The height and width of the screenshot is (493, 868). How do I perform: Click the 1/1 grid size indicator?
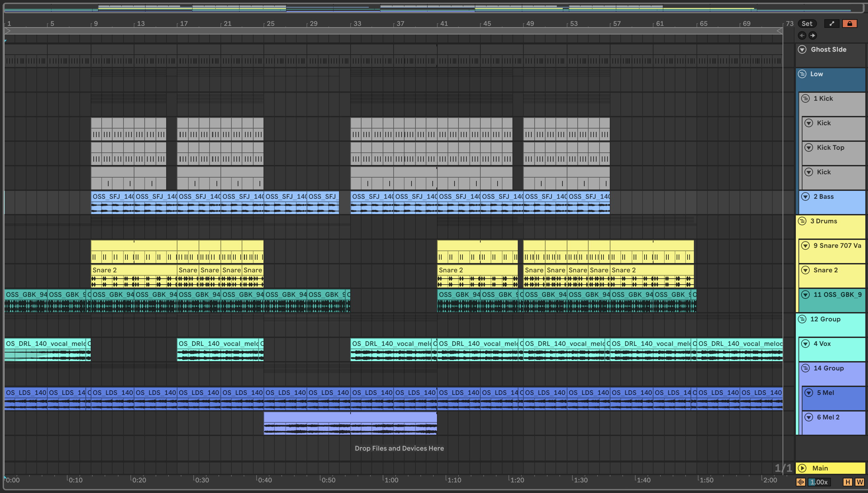pos(783,468)
